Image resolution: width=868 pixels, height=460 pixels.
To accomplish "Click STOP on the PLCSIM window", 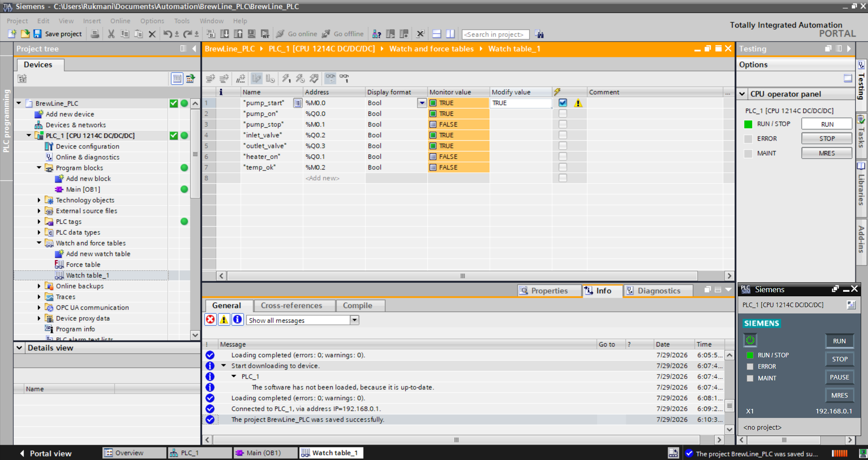I will coord(839,359).
